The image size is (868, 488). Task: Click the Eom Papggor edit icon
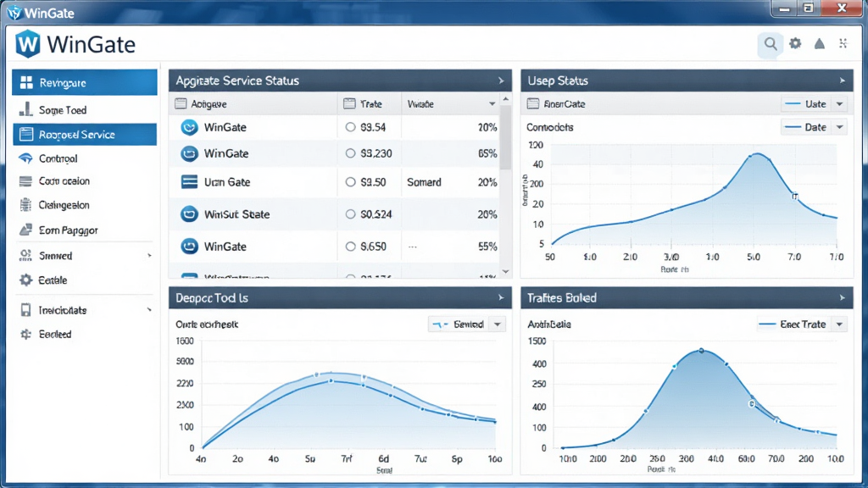coord(25,230)
